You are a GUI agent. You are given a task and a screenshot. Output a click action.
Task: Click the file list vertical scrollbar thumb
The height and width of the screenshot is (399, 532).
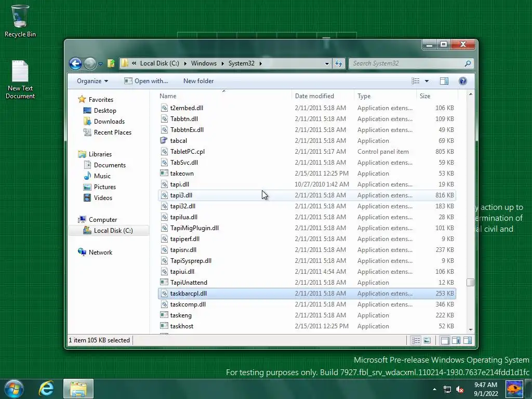(470, 282)
